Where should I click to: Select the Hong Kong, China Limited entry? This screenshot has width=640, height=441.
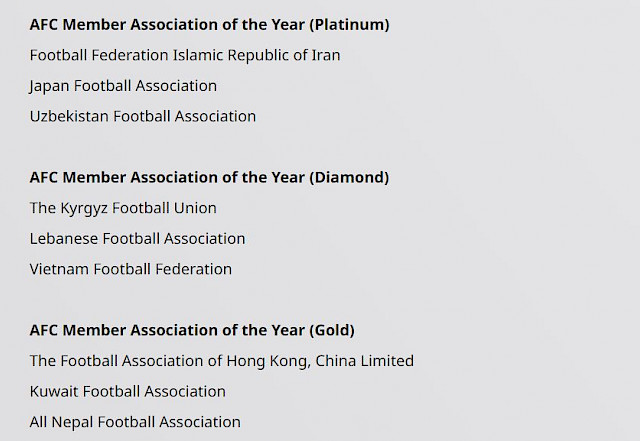[222, 361]
